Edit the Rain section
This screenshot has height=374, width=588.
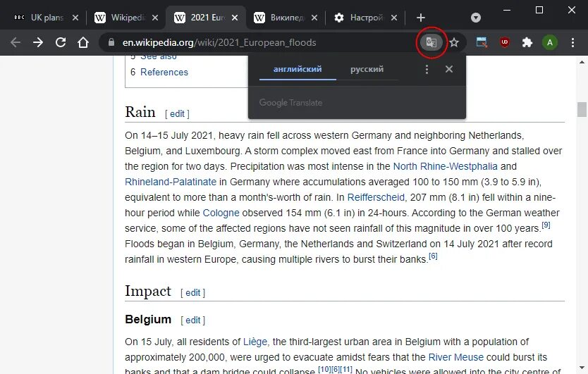coord(177,114)
